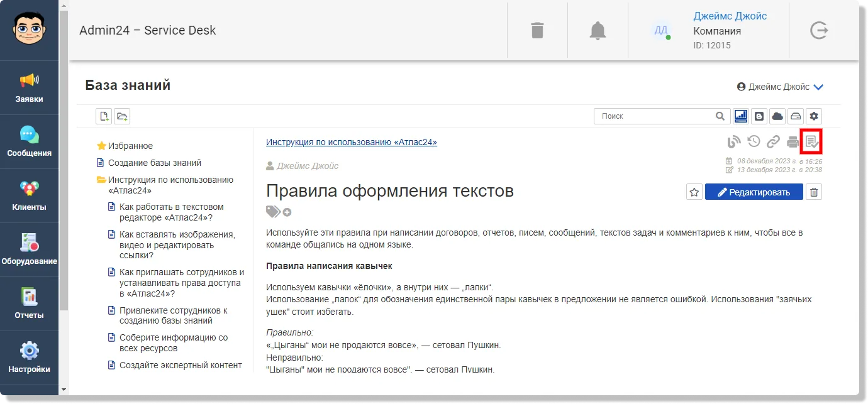
Task: Go to Оборудование in the sidebar
Action: pos(29,250)
